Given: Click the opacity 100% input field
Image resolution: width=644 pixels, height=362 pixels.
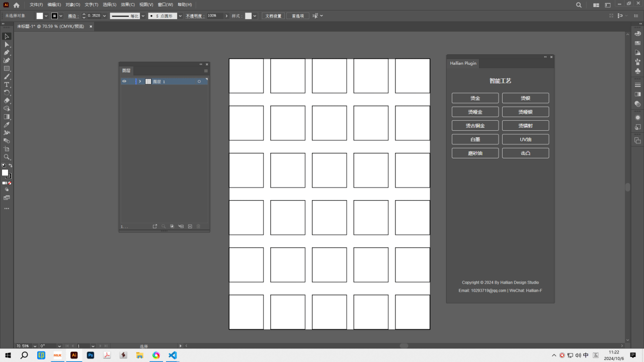Looking at the screenshot, I should 214,16.
